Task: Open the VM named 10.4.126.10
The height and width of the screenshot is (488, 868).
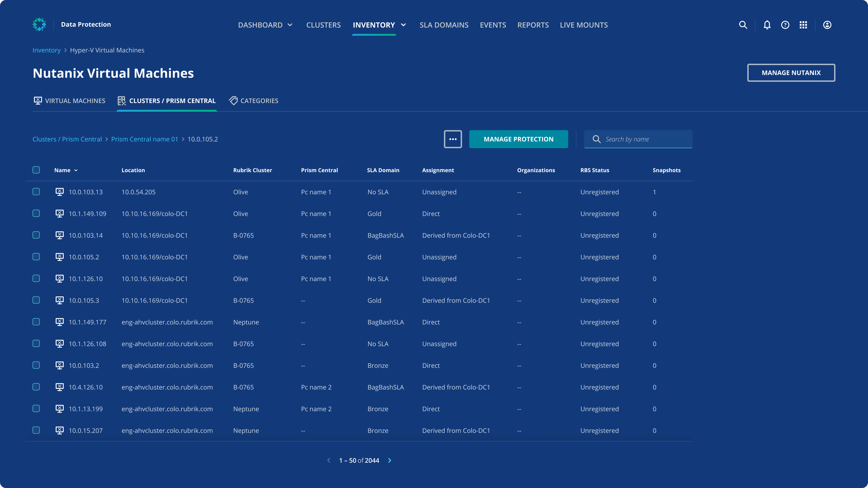Action: pos(86,387)
